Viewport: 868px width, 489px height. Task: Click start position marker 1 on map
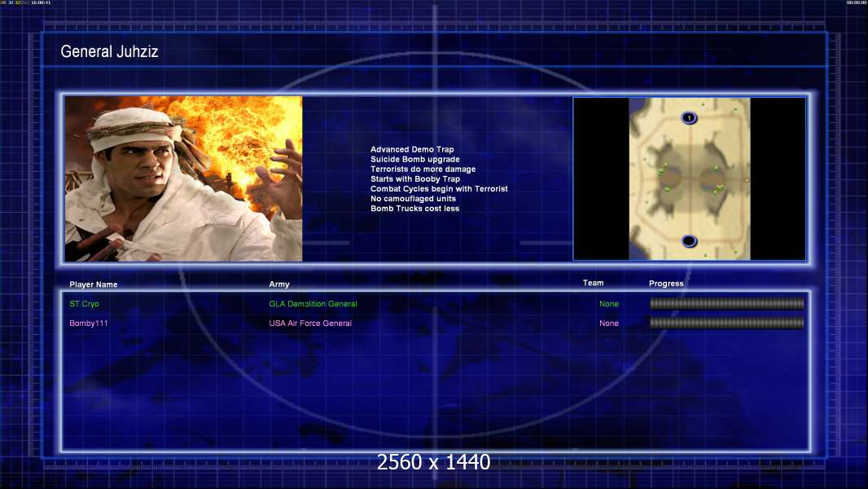click(689, 118)
